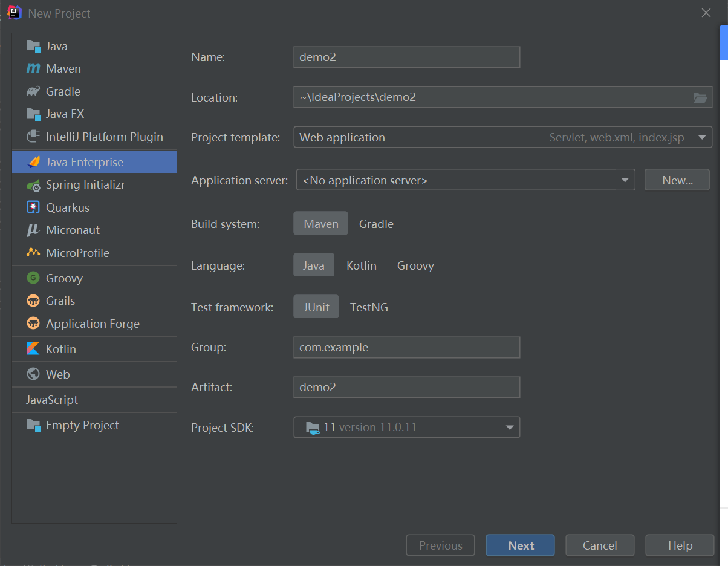Select the Kotlin logo icon
728x566 pixels.
[x=33, y=349]
